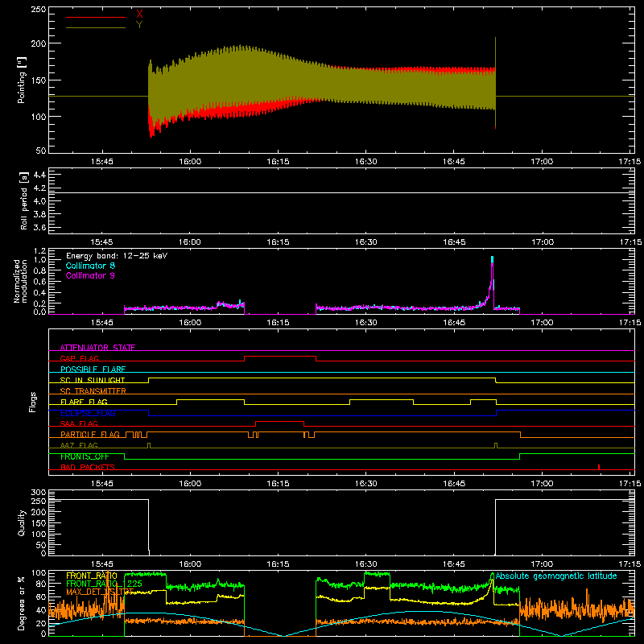Click the 200 tick label on Pointing axis
Screen dimensions: 644x644
(38, 43)
